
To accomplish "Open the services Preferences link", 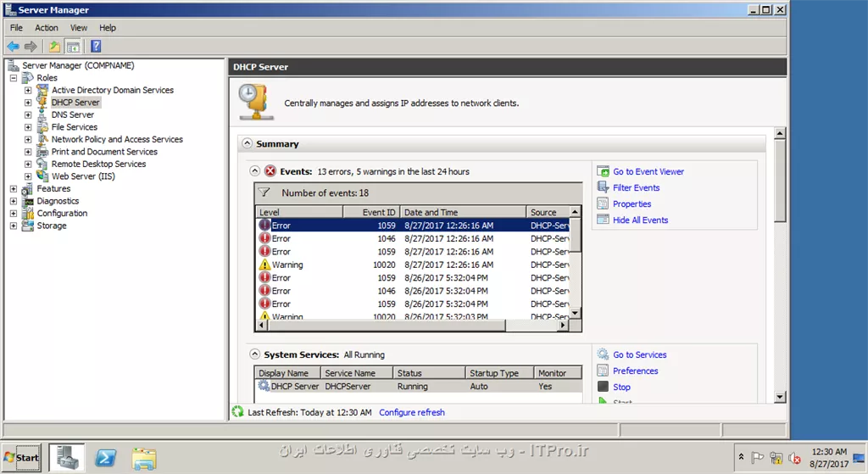I will click(635, 371).
